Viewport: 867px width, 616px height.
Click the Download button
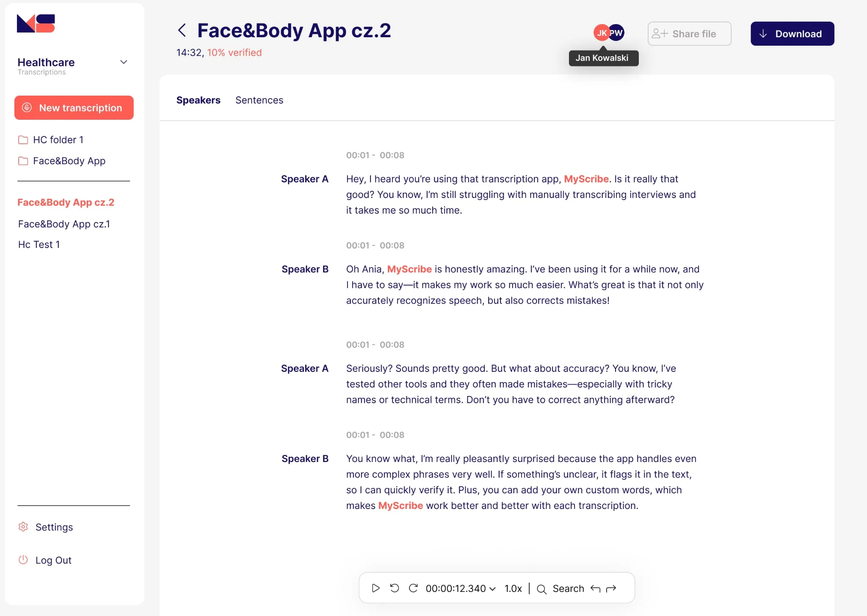[792, 33]
